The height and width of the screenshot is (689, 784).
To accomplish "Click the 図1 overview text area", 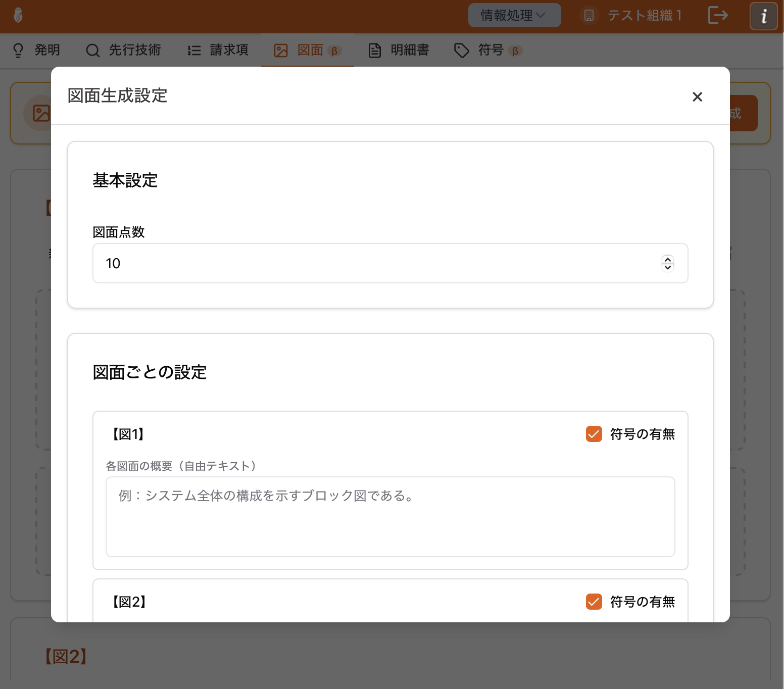I will 390,517.
